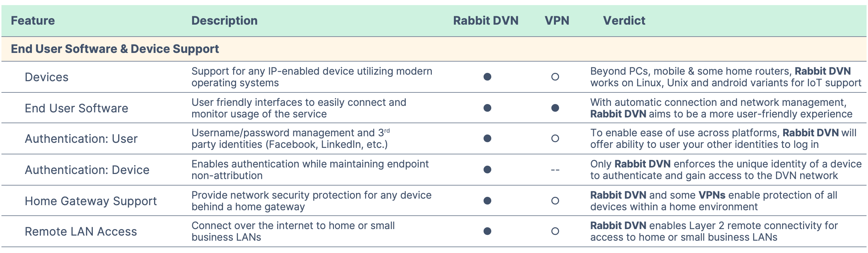Screen dimensions: 868x253
Task: Click the Home Gateway Support row label
Action: pos(91,201)
